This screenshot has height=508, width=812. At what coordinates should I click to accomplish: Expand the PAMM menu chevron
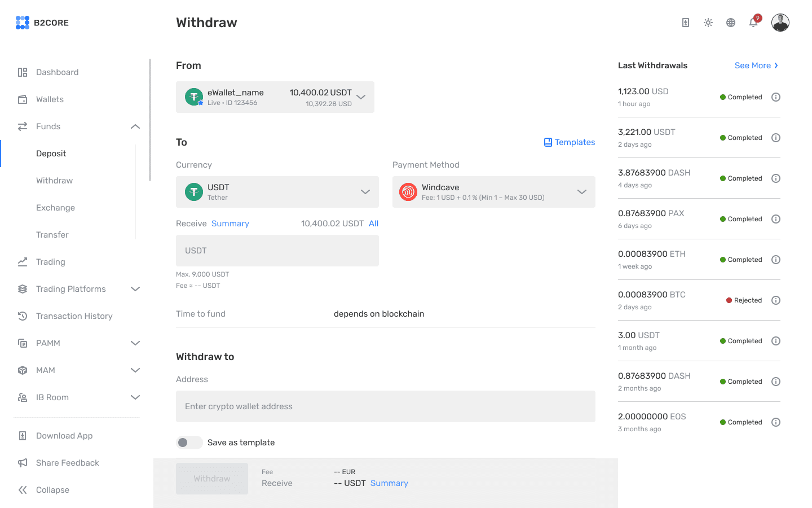pos(135,343)
